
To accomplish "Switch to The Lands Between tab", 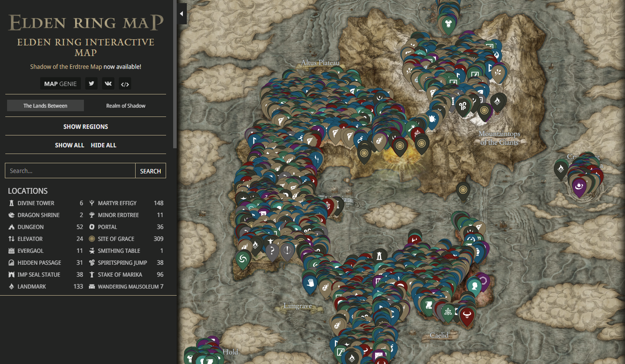I will tap(45, 105).
